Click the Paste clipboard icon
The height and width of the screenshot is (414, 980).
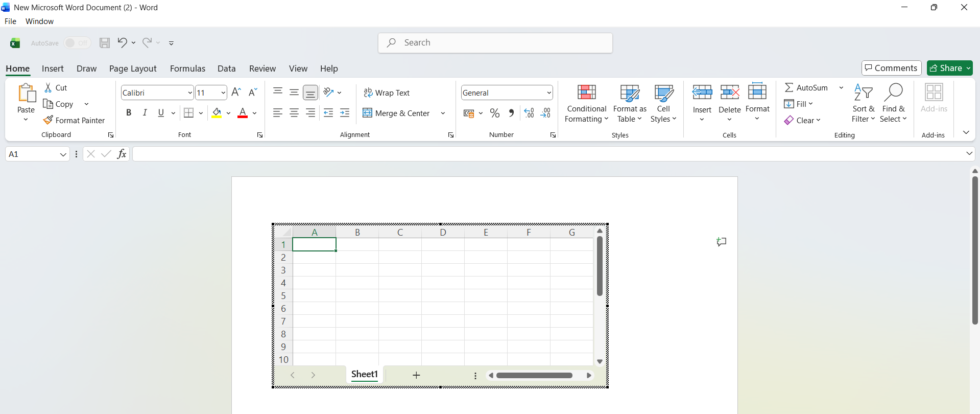[26, 94]
